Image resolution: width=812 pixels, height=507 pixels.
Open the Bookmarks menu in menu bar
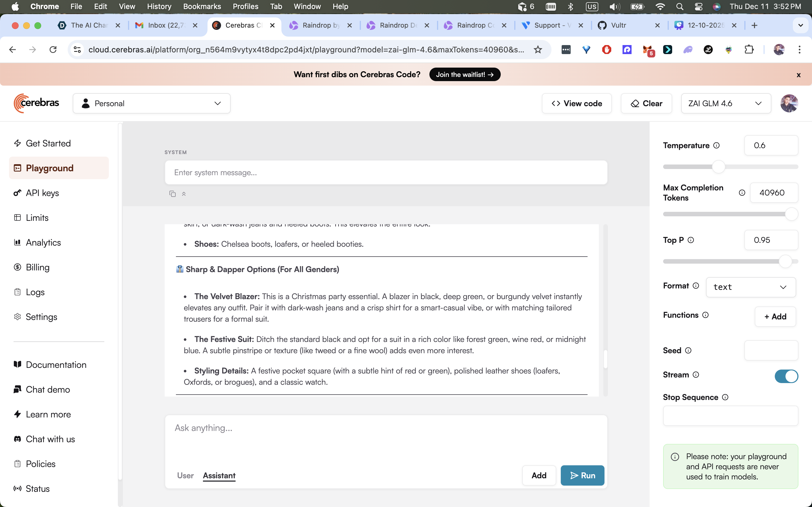point(202,6)
